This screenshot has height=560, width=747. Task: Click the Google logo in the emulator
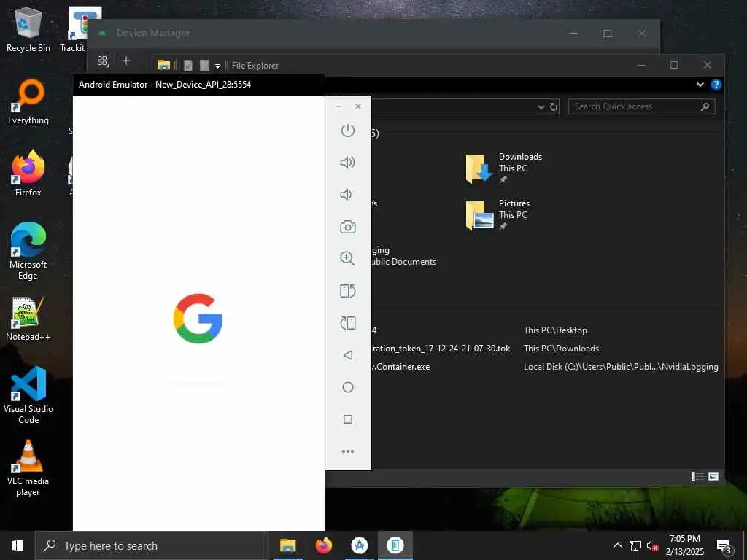coord(198,319)
